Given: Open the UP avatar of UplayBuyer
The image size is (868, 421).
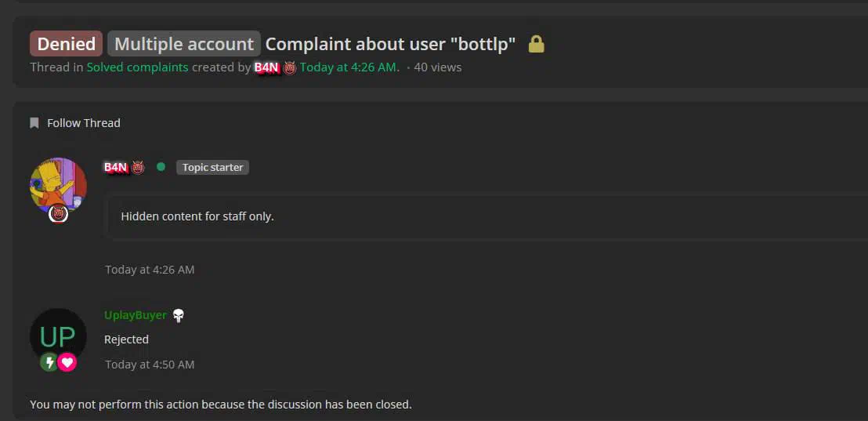Looking at the screenshot, I should [58, 336].
